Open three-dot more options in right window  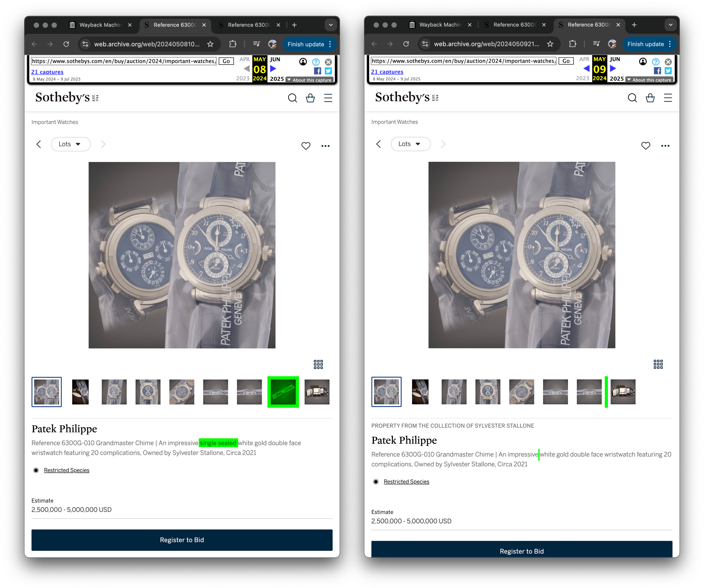pos(665,146)
